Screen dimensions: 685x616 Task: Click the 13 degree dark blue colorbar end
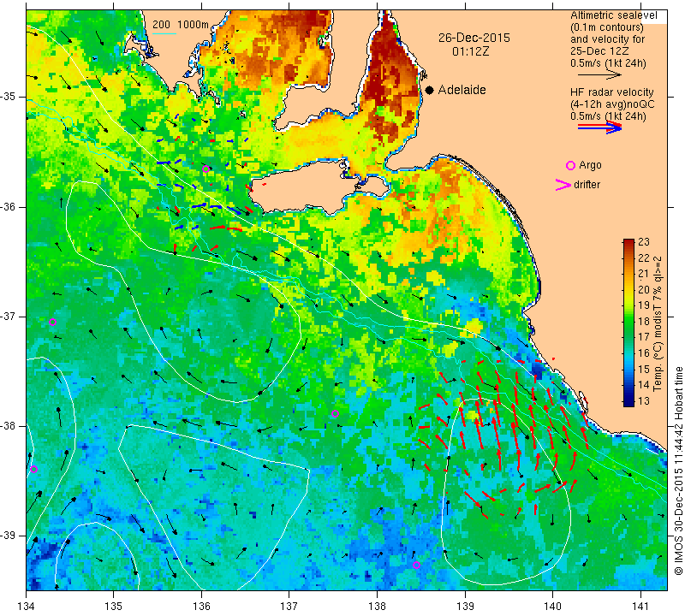pos(628,401)
